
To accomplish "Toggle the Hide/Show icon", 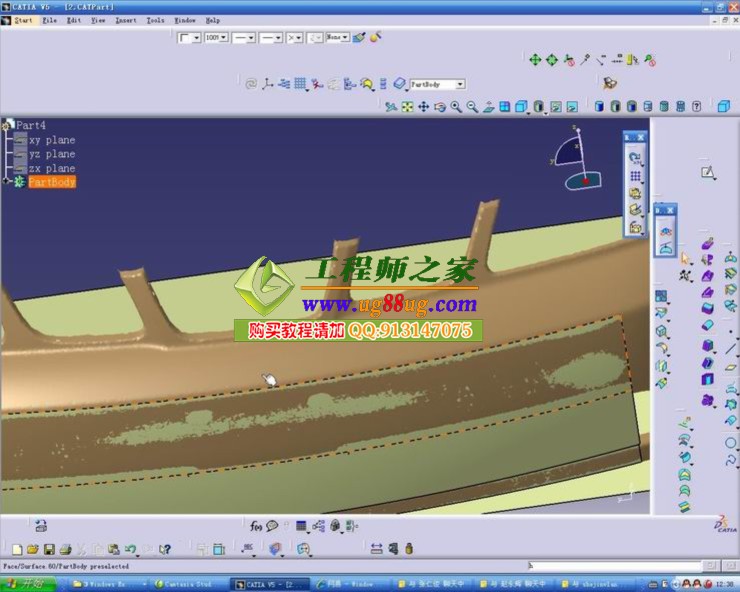I will [x=556, y=107].
